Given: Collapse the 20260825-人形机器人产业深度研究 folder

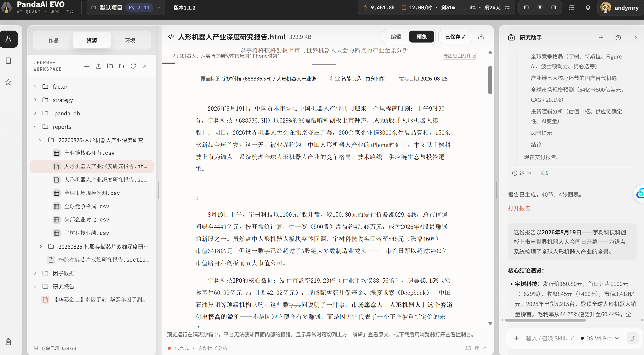Looking at the screenshot, I should 41,140.
